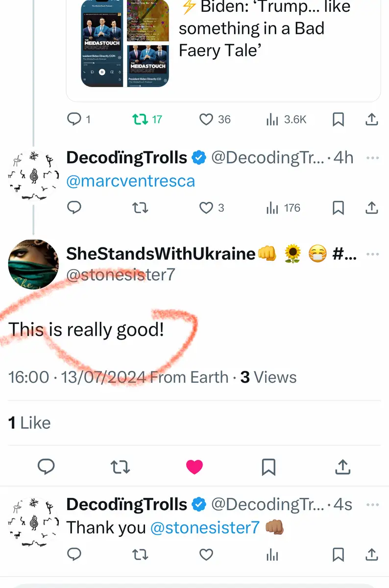View analytics showing 3.6K views
389x588 pixels.
pyautogui.click(x=272, y=119)
